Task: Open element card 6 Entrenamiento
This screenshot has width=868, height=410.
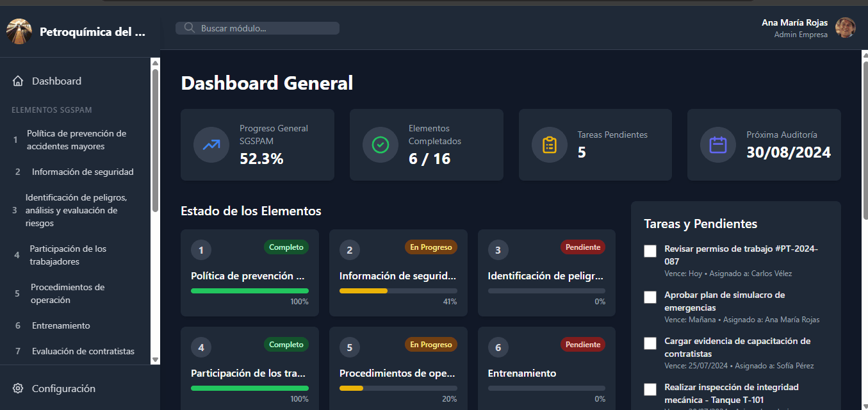Action: tap(546, 368)
